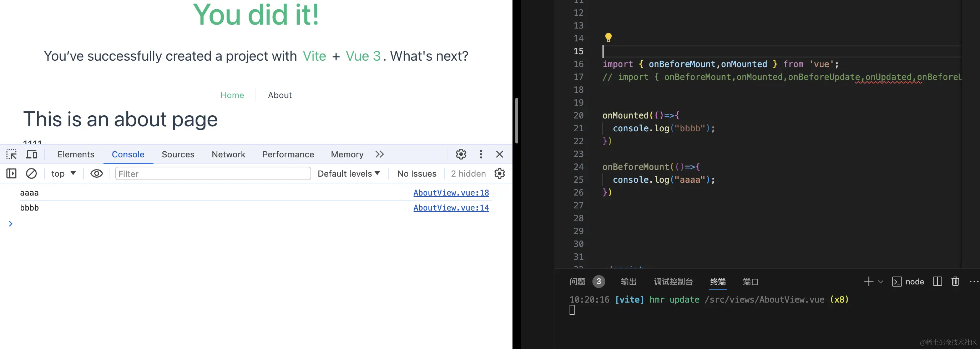
Task: Show the console sidebar panel
Action: click(11, 173)
